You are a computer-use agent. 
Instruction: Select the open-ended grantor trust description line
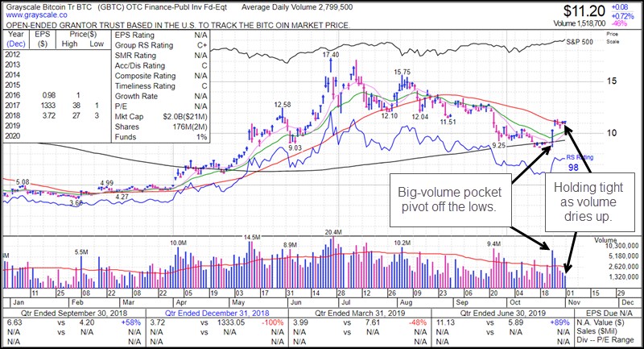pos(178,25)
